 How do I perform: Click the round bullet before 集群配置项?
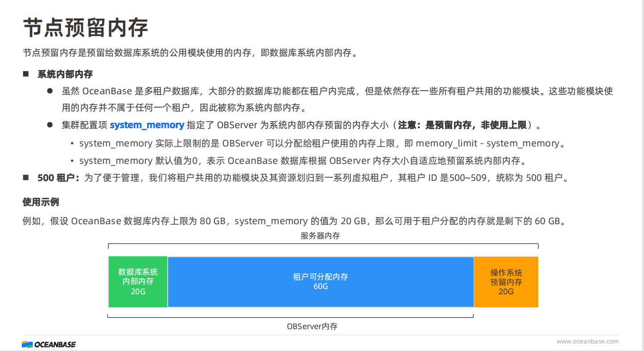[50, 125]
